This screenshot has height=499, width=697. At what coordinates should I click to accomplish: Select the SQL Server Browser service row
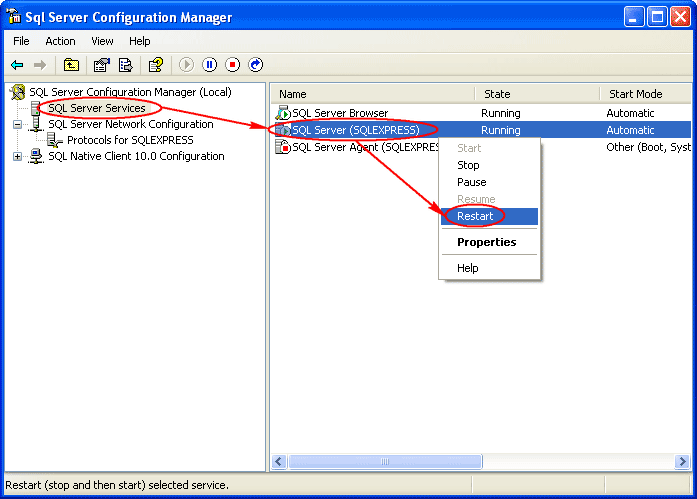(339, 113)
